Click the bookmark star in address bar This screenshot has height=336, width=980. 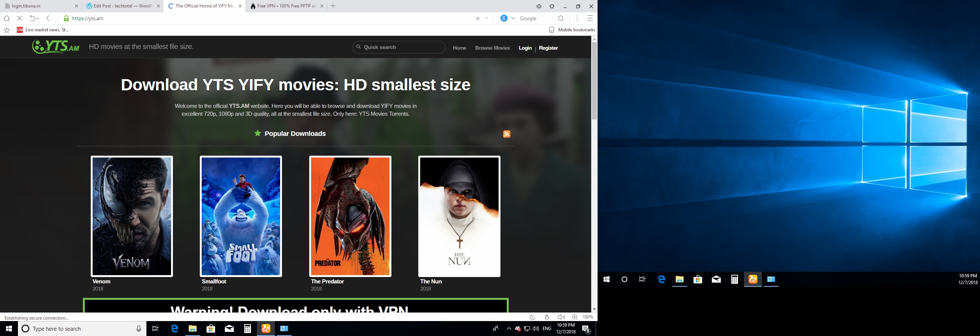tap(477, 18)
